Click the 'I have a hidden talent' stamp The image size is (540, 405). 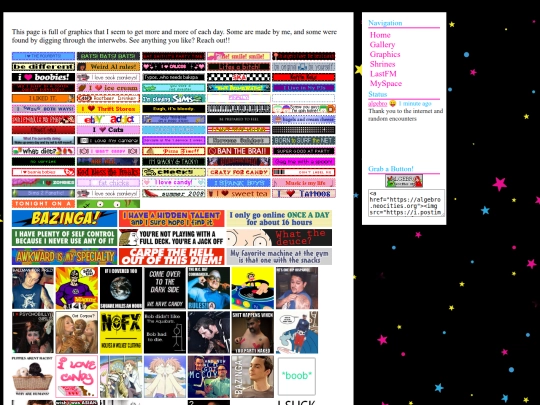click(172, 218)
